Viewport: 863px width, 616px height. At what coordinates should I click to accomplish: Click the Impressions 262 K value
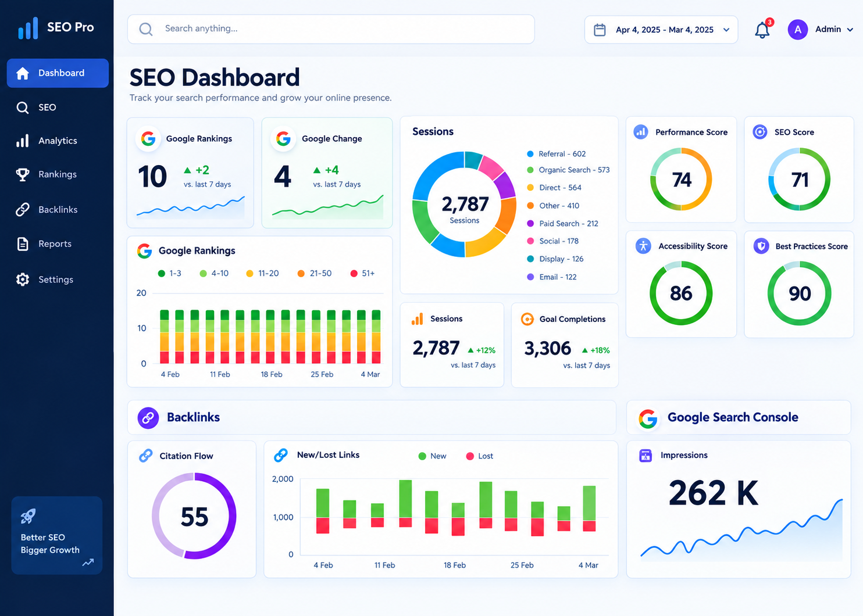pos(714,493)
